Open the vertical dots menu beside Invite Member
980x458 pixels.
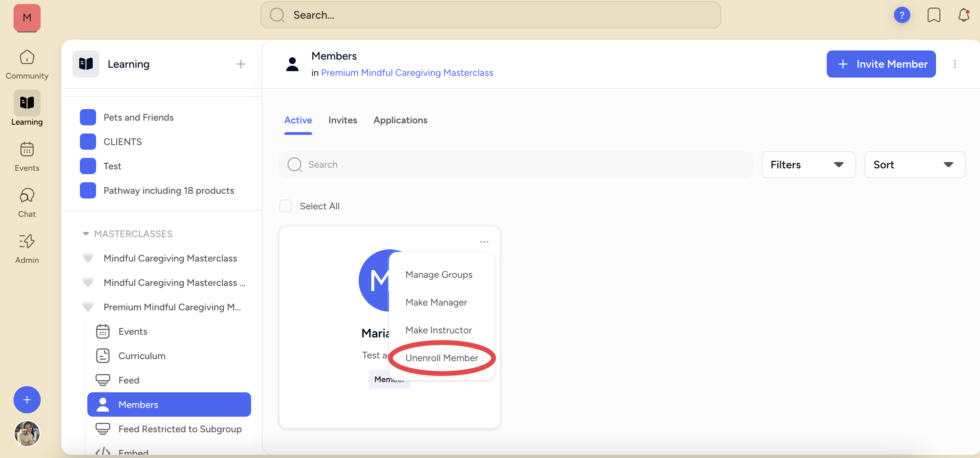955,64
